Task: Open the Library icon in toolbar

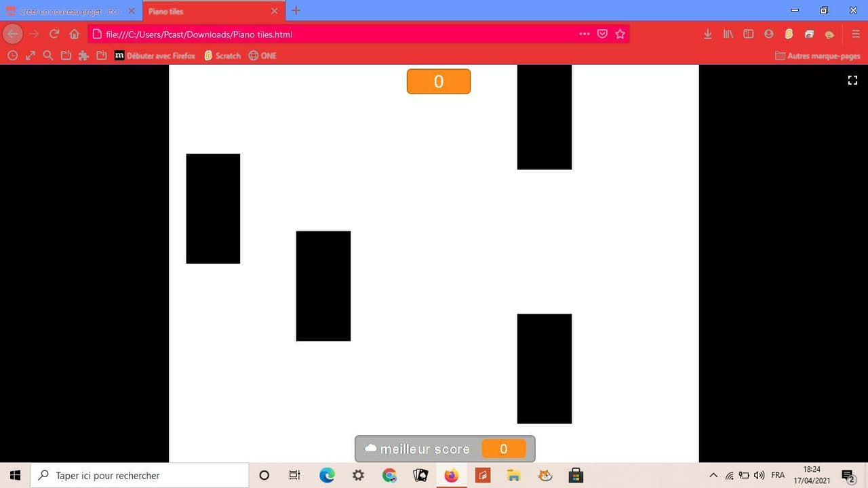Action: coord(728,34)
